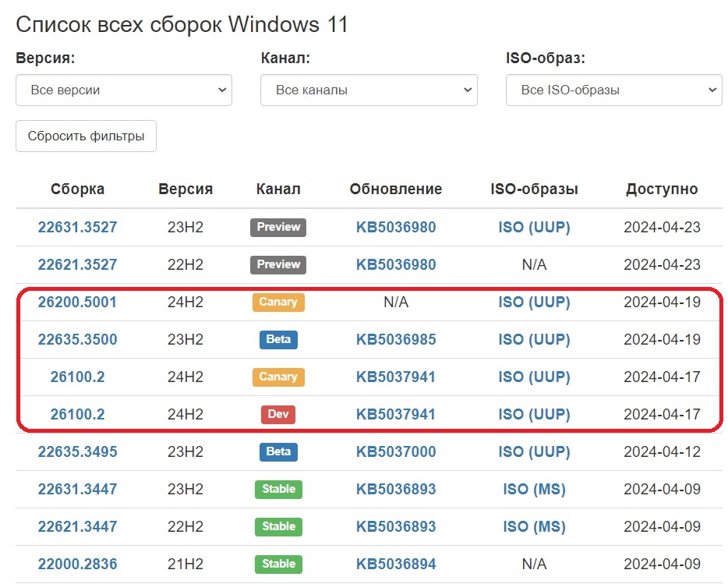Click the 'Обновление' column header
Viewport: 728px width, 584px height.
coord(396,189)
